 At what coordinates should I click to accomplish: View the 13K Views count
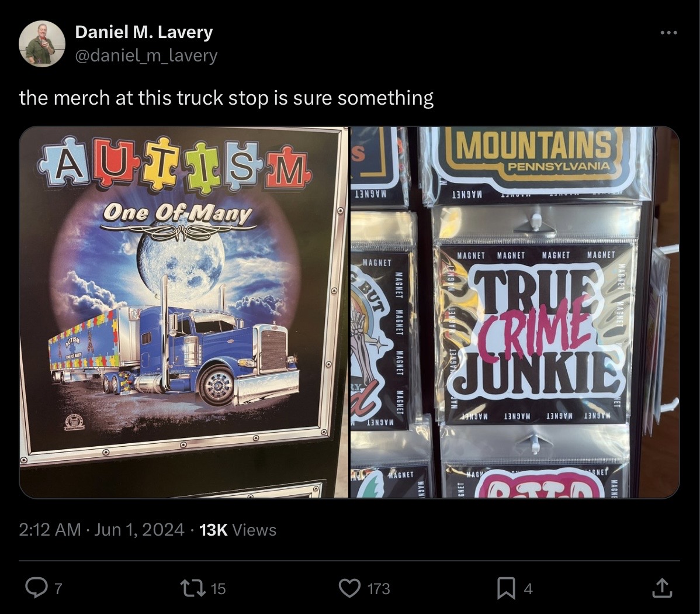tap(237, 530)
